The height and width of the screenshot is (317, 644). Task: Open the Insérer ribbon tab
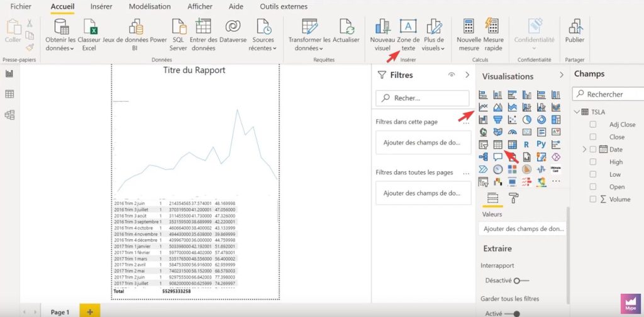click(101, 6)
